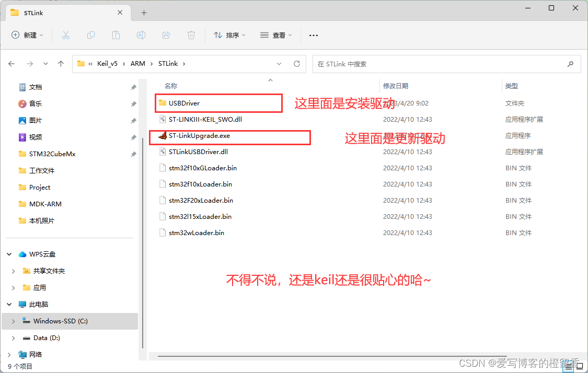Select ST-LINKIII-KEIL_SWO.dll file
The image size is (588, 373).
tap(205, 119)
